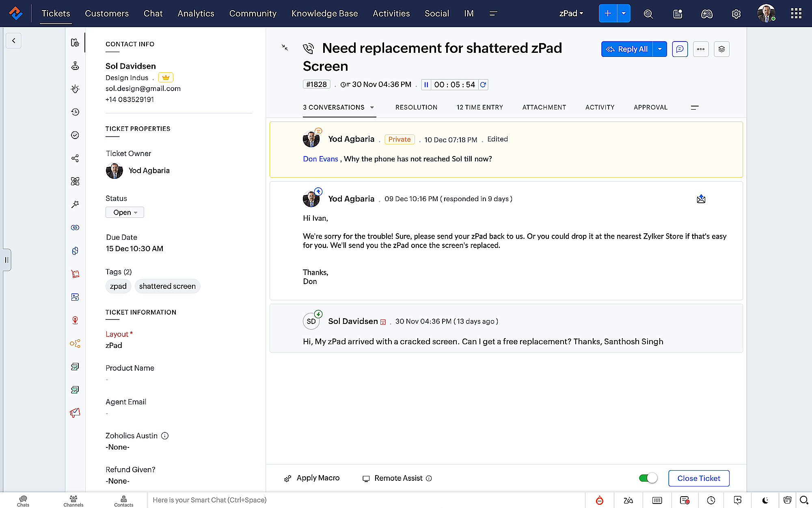Image resolution: width=812 pixels, height=508 pixels.
Task: Expand the zPad department selector
Action: (571, 13)
